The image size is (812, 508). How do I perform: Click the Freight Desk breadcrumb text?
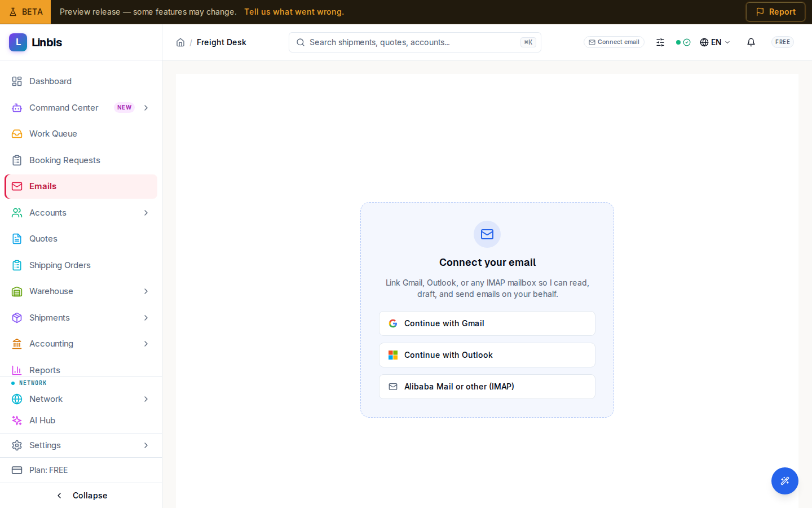222,42
